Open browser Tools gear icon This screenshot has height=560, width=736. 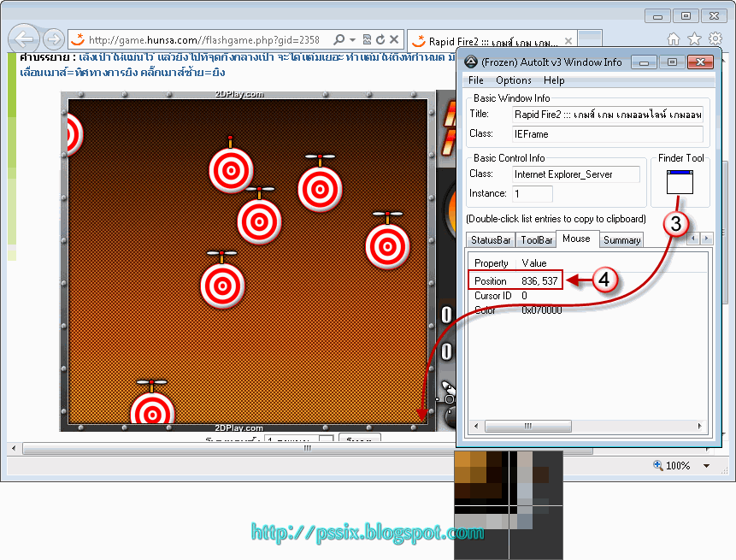[715, 38]
